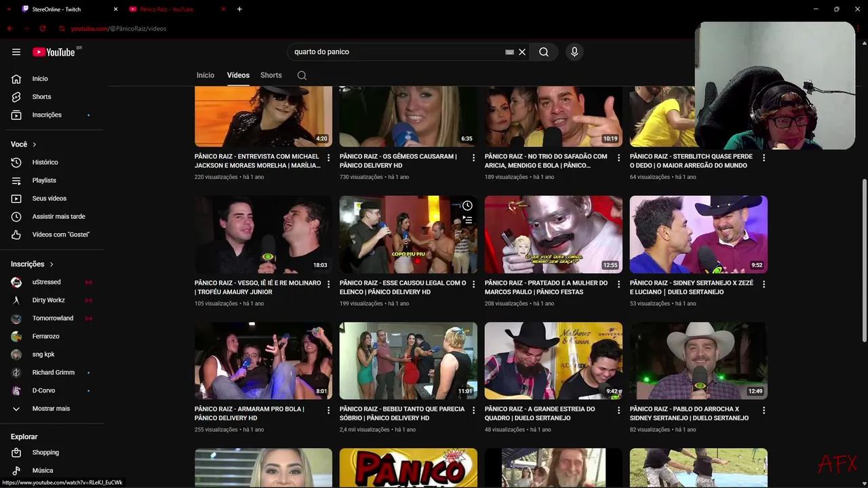Open title "Armaram pro Bola"
Image resolution: width=868 pixels, height=488 pixels.
(x=250, y=413)
